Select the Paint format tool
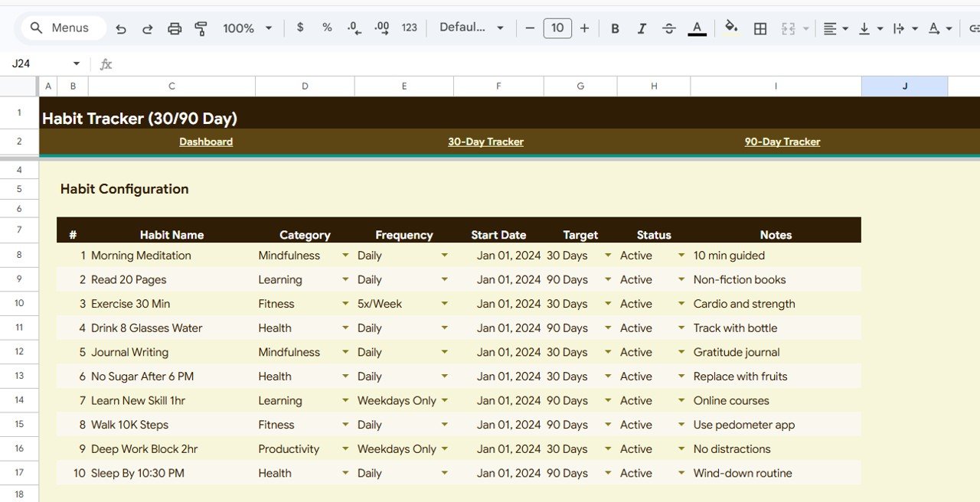 point(201,28)
